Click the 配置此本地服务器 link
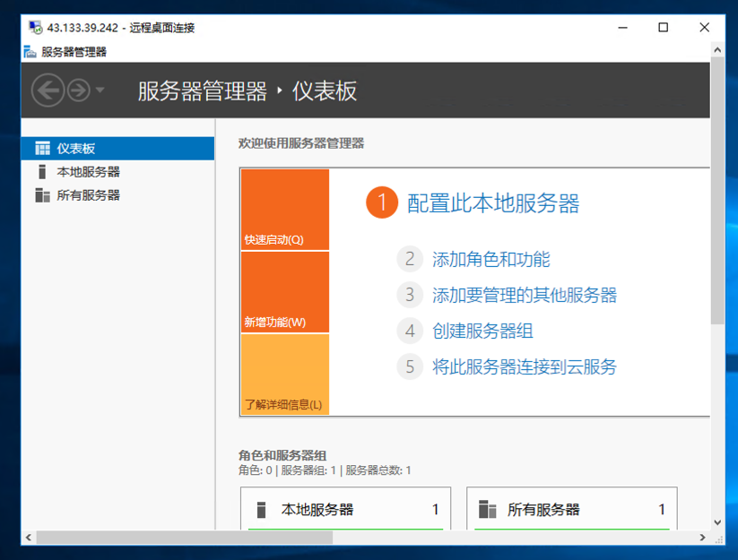Viewport: 738px width, 560px height. [x=492, y=203]
